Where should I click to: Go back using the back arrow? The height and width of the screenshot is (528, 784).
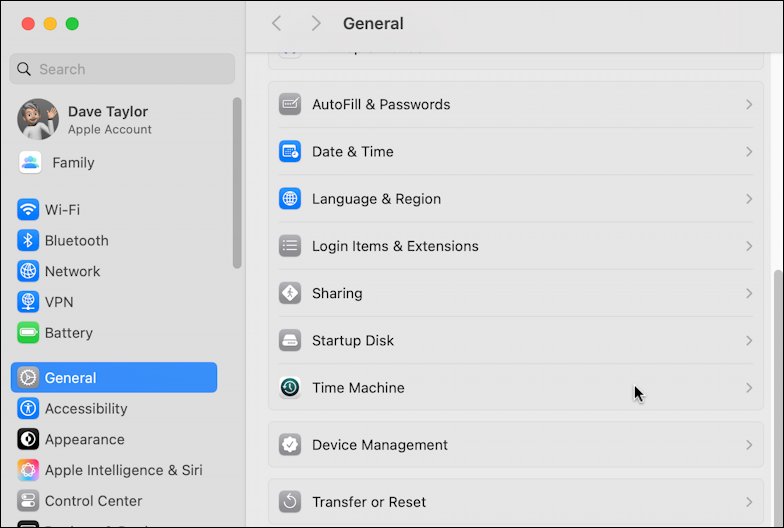coord(276,23)
